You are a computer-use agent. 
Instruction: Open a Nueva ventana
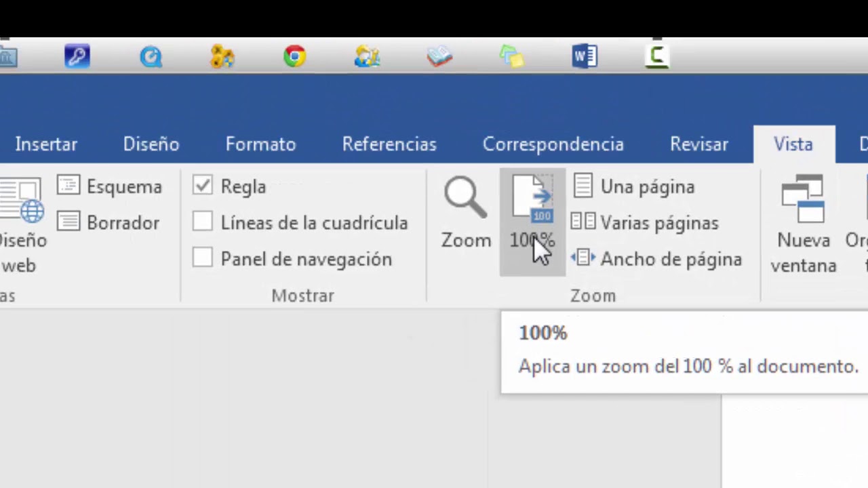[803, 224]
